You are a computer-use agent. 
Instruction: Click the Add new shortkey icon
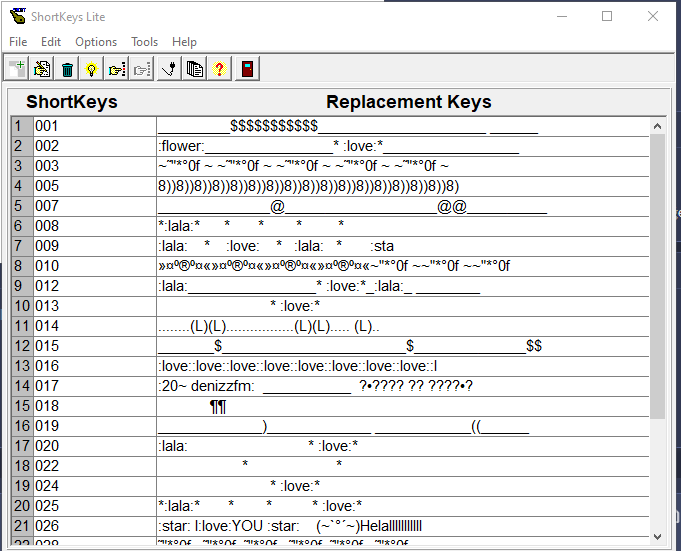pyautogui.click(x=17, y=69)
